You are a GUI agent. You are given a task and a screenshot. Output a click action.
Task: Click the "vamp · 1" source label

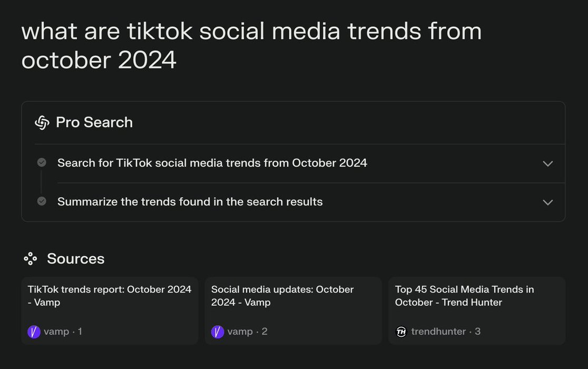(x=63, y=332)
